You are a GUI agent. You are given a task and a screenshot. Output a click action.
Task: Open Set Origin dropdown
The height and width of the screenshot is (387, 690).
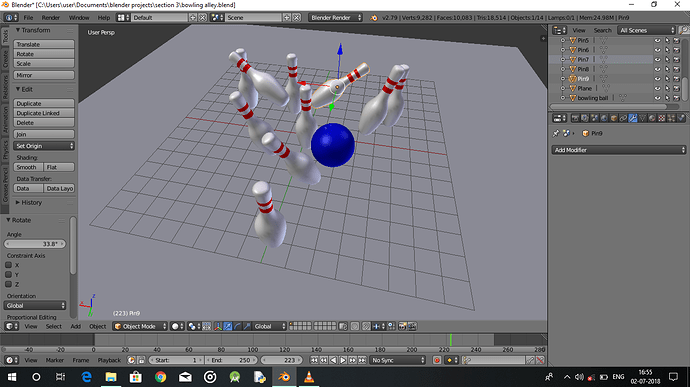coord(44,146)
